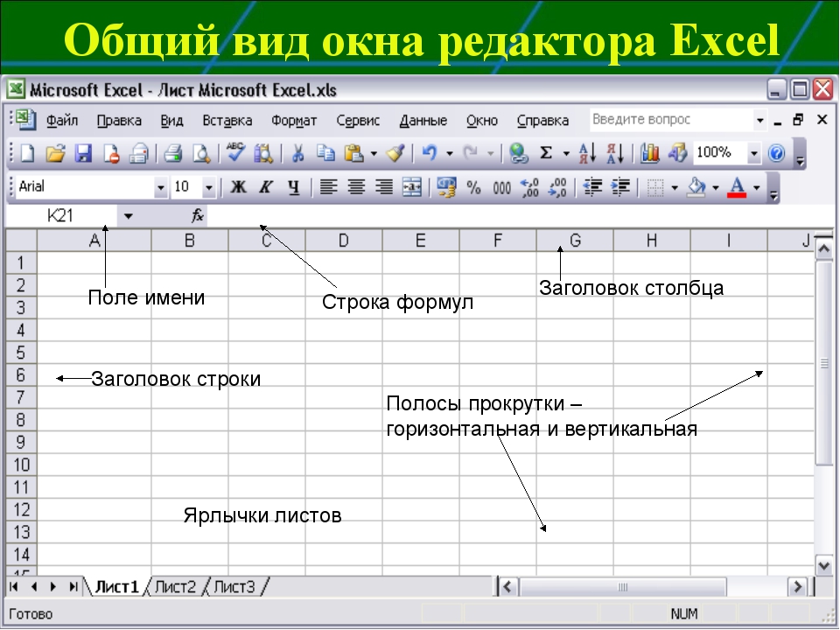This screenshot has width=840, height=630.
Task: Toggle bold formatting (Ж button)
Action: coord(238,186)
